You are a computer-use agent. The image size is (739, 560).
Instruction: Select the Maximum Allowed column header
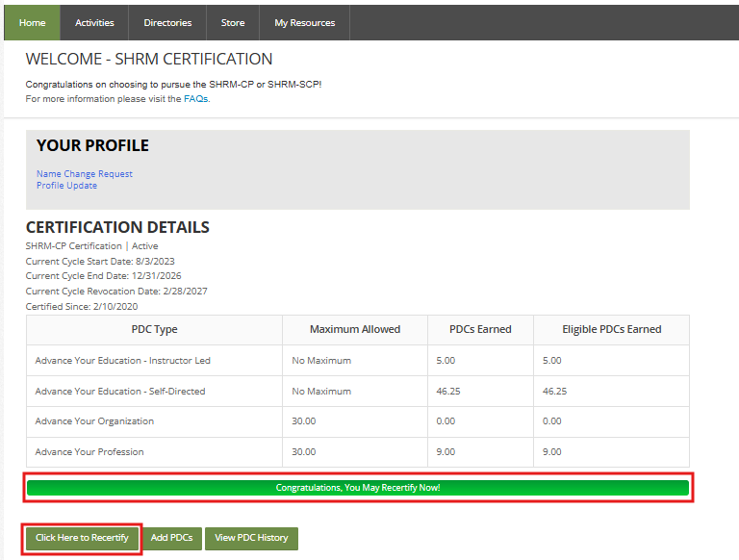(x=355, y=329)
